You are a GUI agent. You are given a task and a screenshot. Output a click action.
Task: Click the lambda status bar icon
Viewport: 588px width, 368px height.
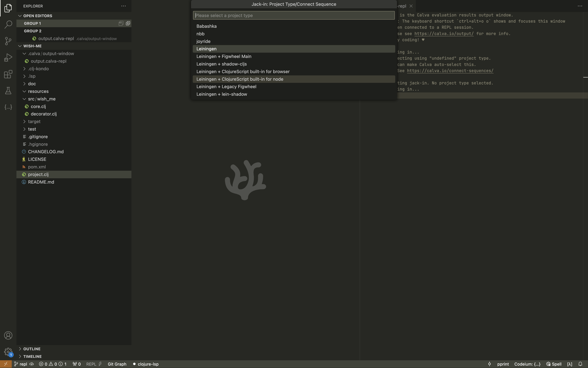point(570,364)
